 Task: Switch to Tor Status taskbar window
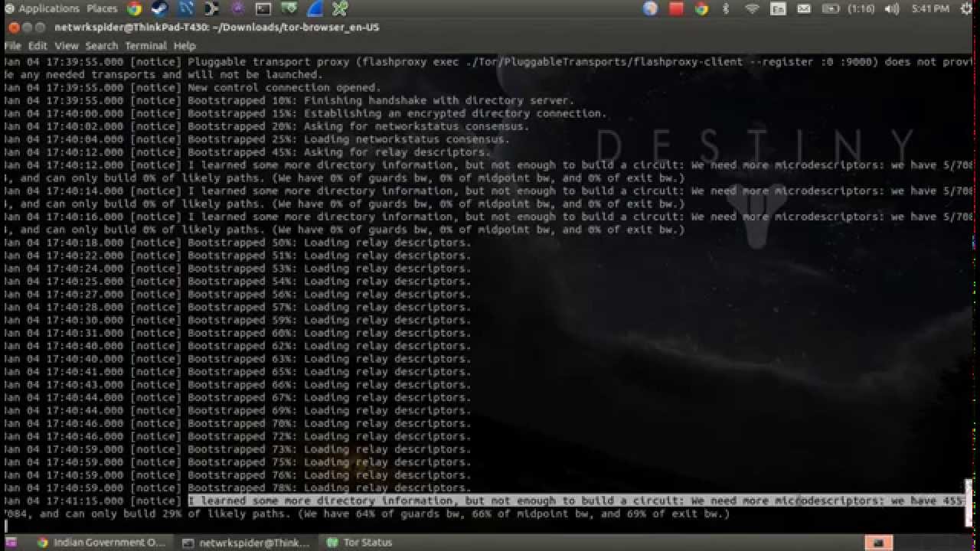(x=360, y=543)
